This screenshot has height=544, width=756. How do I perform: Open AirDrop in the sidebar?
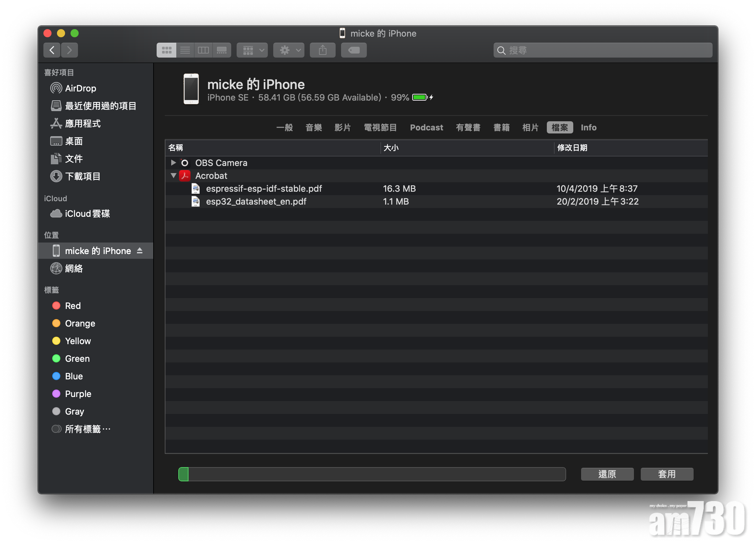(80, 88)
